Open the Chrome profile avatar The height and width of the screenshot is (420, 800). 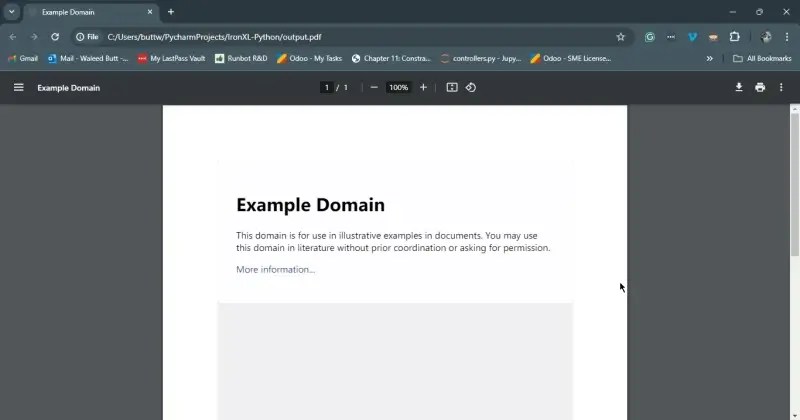point(765,37)
